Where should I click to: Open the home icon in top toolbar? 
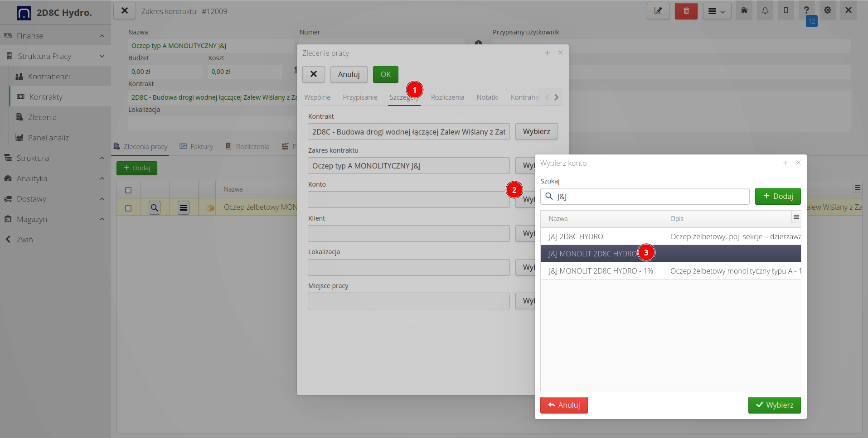(744, 10)
